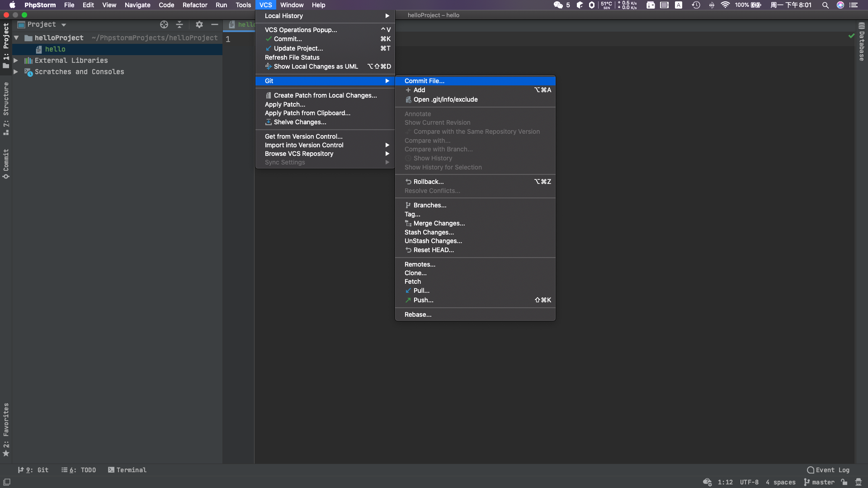Open the Terminal tool window
This screenshot has width=868, height=488.
pyautogui.click(x=127, y=470)
